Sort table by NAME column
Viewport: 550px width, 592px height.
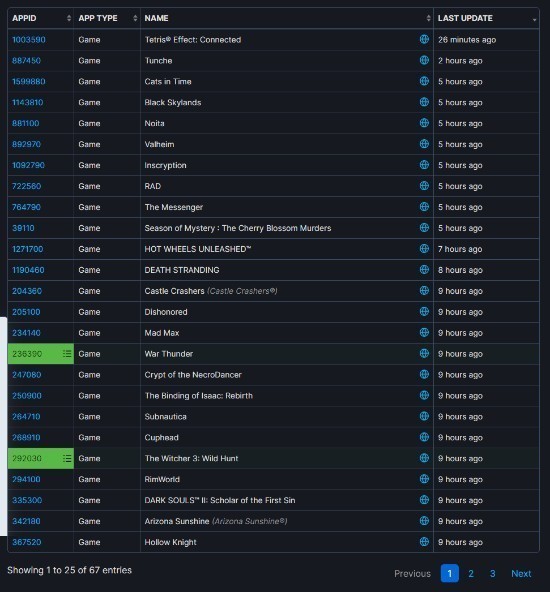point(287,18)
